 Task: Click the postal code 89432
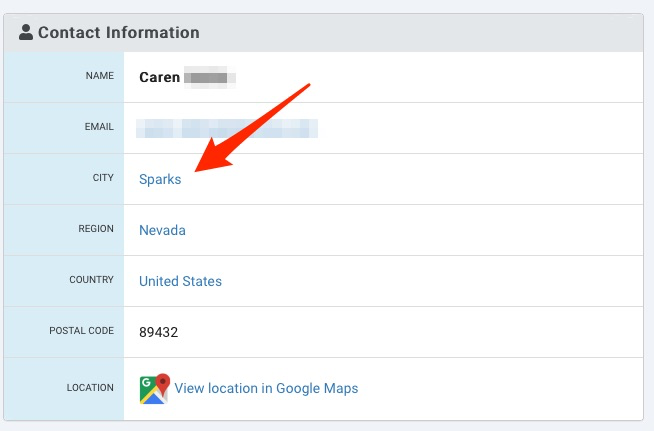(x=158, y=332)
